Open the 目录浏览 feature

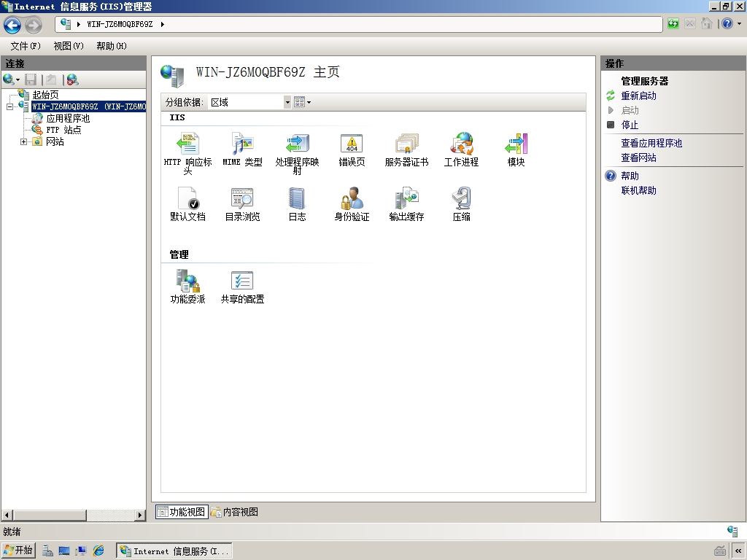(x=242, y=204)
